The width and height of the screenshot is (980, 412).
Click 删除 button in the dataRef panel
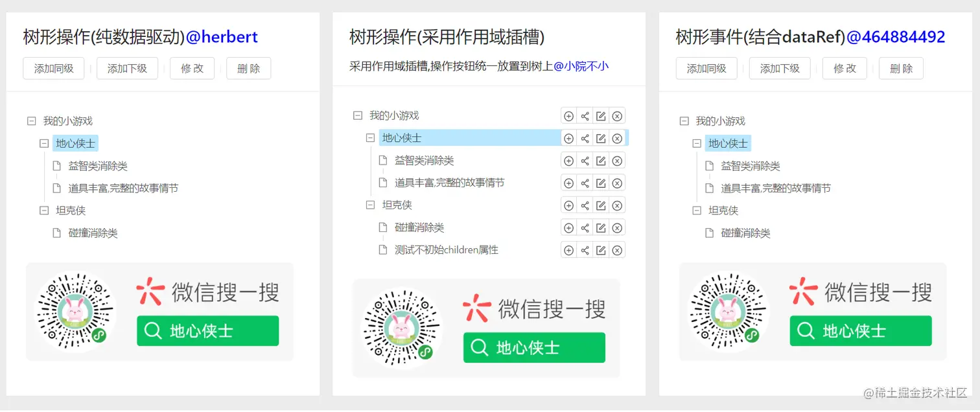[900, 69]
